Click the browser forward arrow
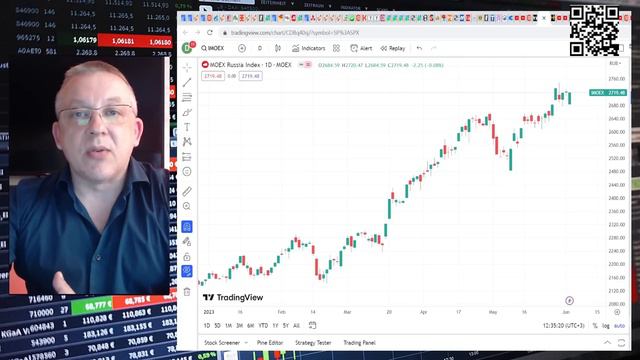Screen dimensions: 640x360 (198, 33)
